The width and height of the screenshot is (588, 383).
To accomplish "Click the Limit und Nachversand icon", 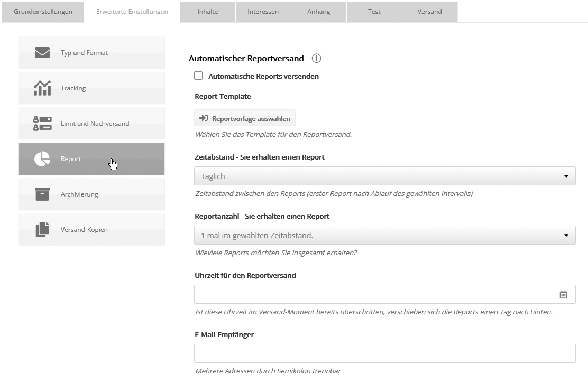I will coord(42,124).
